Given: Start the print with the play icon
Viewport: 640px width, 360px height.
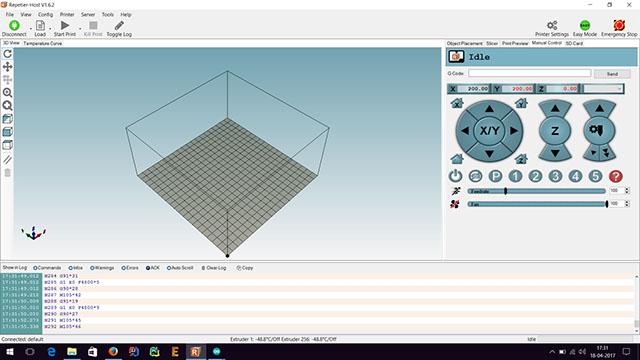Looking at the screenshot, I should click(65, 26).
